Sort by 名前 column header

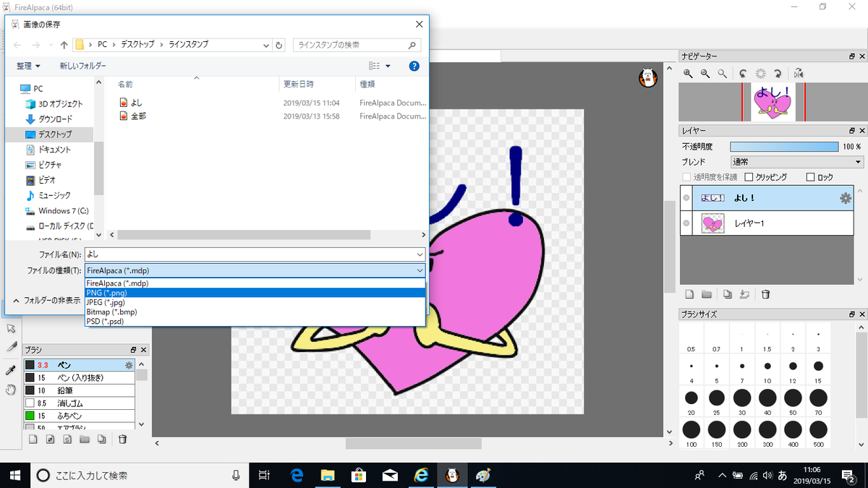coord(126,85)
